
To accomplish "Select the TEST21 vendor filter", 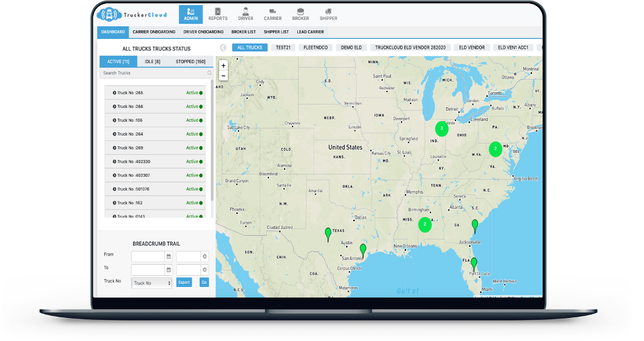I will [283, 47].
